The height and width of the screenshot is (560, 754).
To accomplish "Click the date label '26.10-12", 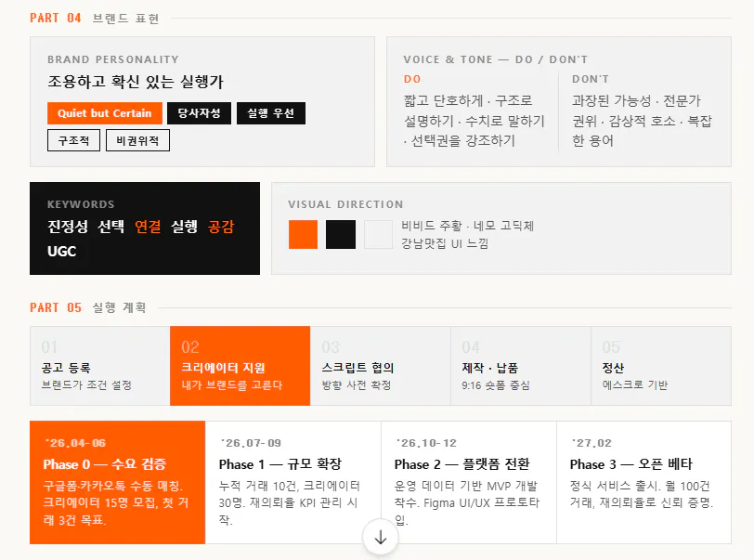I will pos(426,443).
